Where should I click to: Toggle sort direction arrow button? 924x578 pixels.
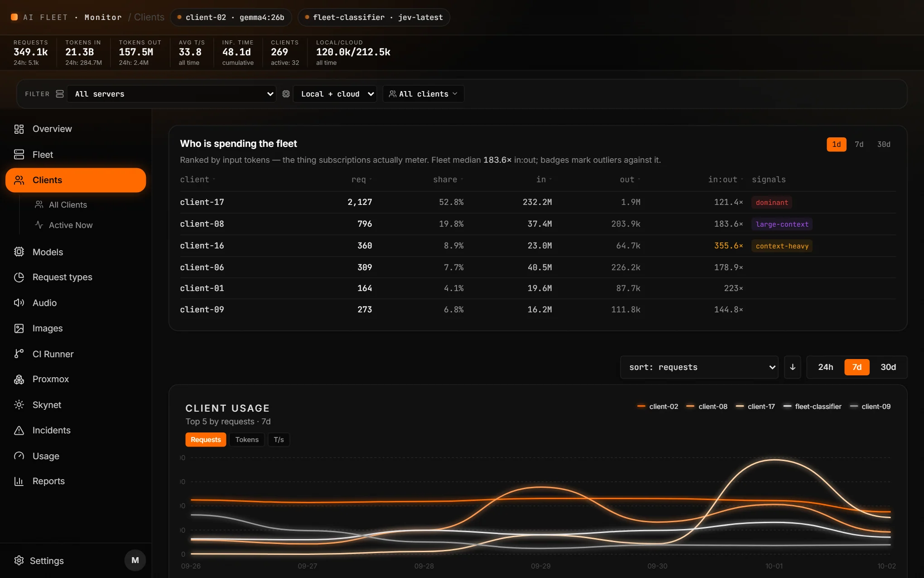click(793, 367)
